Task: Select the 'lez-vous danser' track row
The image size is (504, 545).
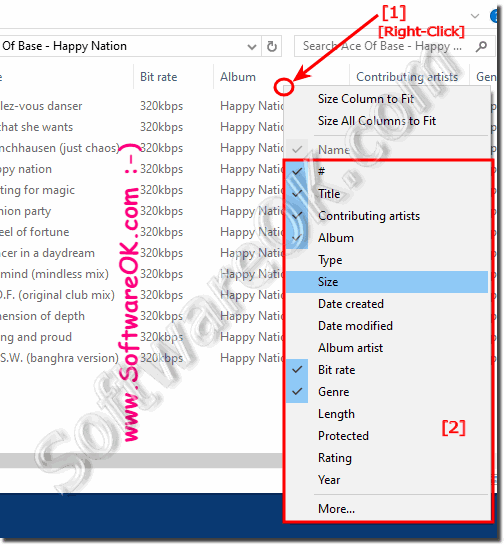Action: pos(41,106)
